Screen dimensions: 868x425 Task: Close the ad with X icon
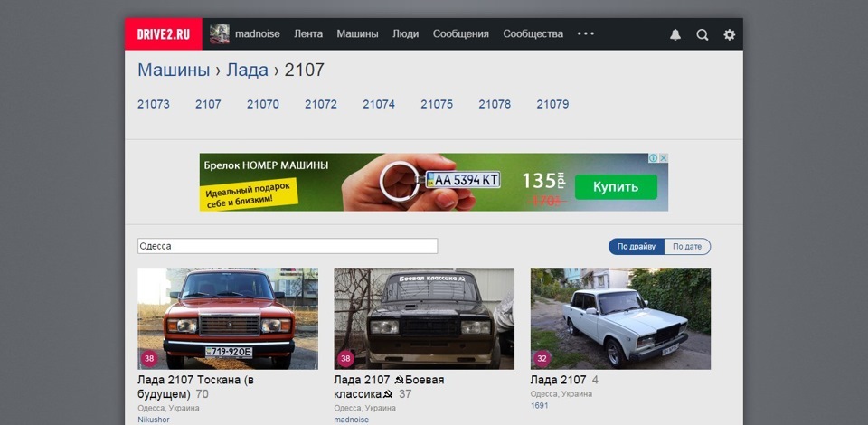664,158
